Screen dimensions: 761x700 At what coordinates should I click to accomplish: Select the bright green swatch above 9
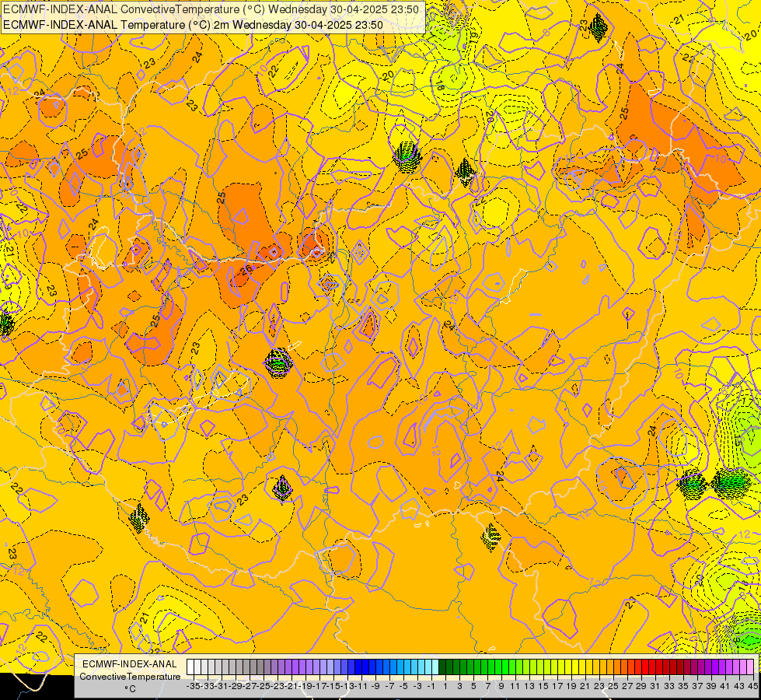coord(498,667)
